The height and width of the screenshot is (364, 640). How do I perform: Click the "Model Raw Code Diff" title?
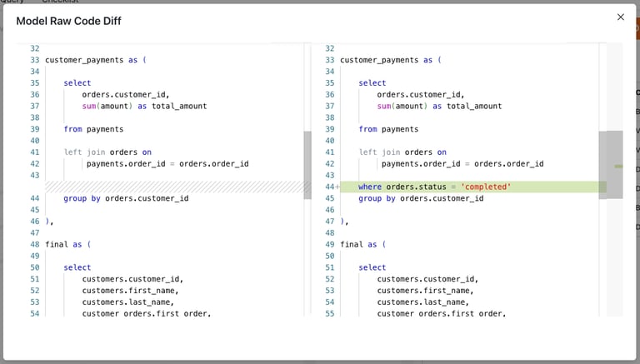tap(68, 21)
